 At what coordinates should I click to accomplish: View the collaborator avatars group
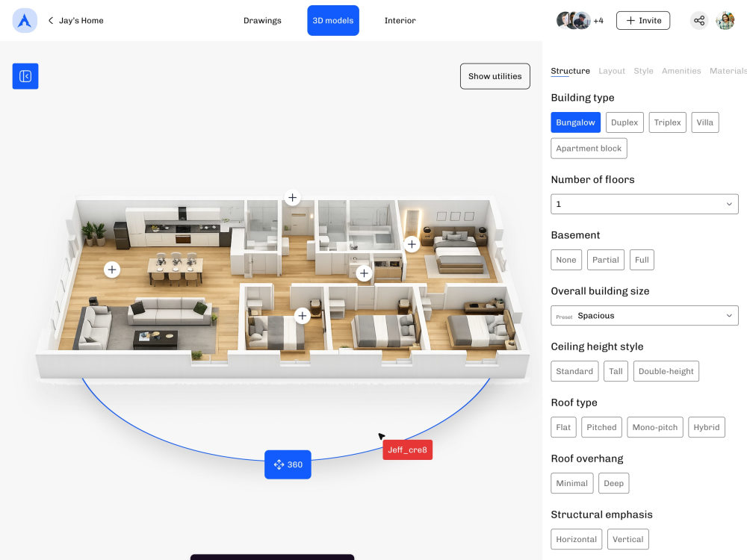[574, 20]
